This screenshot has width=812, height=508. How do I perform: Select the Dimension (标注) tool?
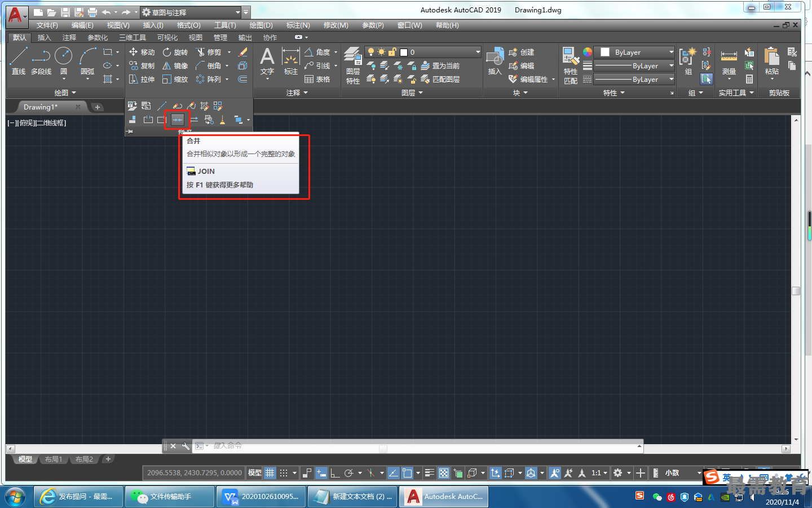(291, 62)
